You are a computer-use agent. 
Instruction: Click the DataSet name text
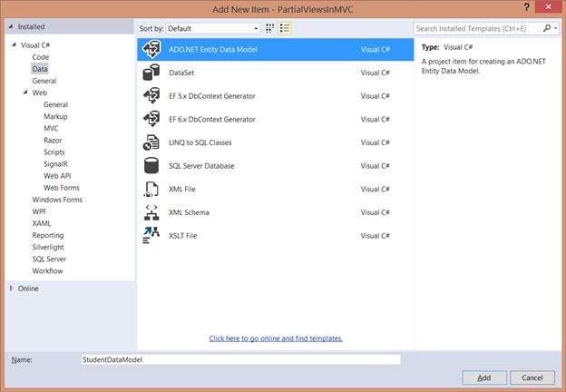coord(181,73)
